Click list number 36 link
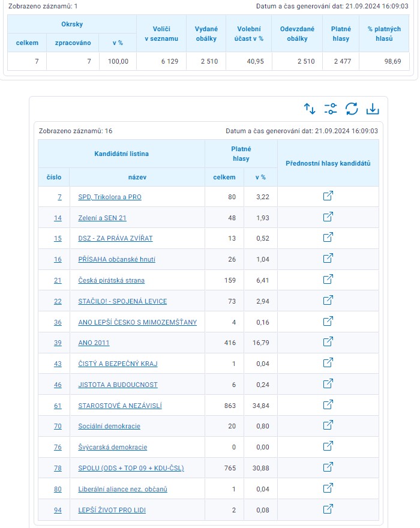 click(x=58, y=322)
